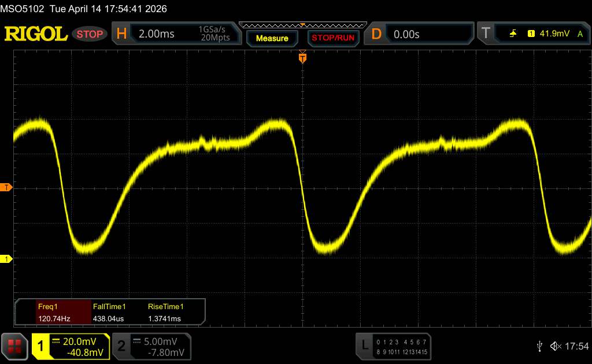Open the red function navigation grid icon
The height and width of the screenshot is (364, 592).
15,346
